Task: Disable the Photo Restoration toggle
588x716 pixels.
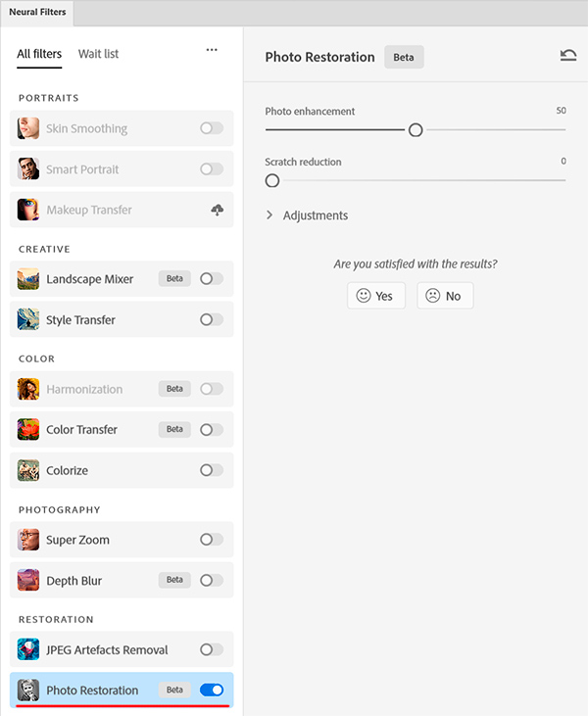Action: click(x=211, y=690)
